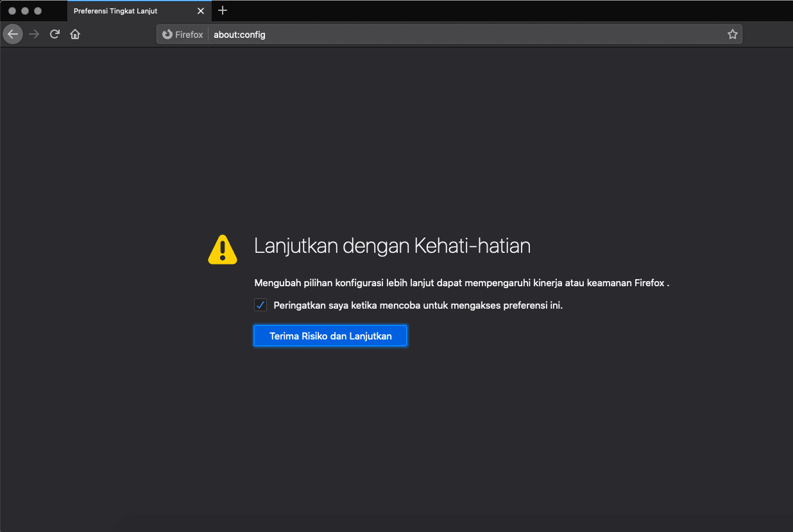793x532 pixels.
Task: Click the Peringatkan saya ketika mencoba label
Action: [418, 305]
